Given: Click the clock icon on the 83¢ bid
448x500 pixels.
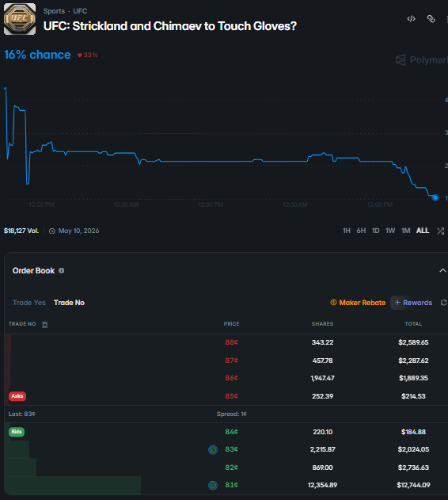Looking at the screenshot, I should 213,449.
